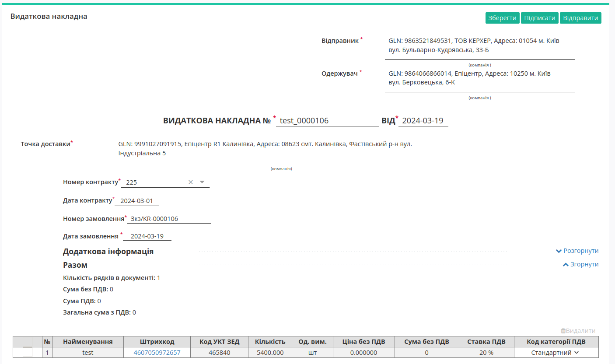Viewport: 615px width, 364px height.
Task: Click the Підписати button
Action: (540, 18)
